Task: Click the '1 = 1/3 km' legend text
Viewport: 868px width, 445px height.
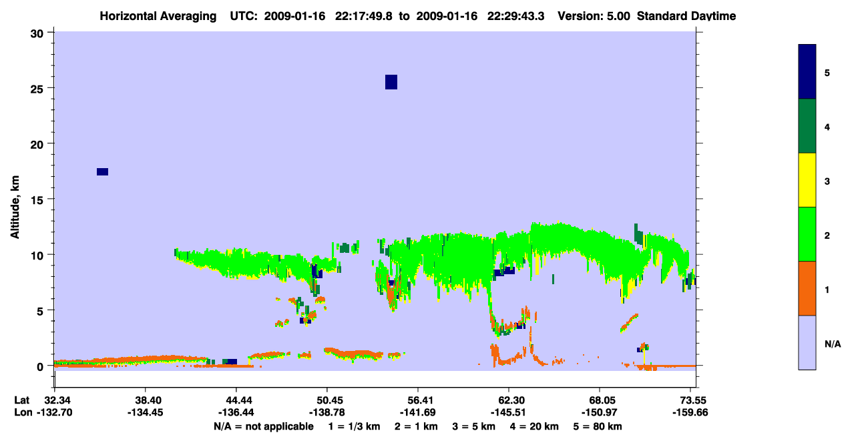Action: click(354, 426)
